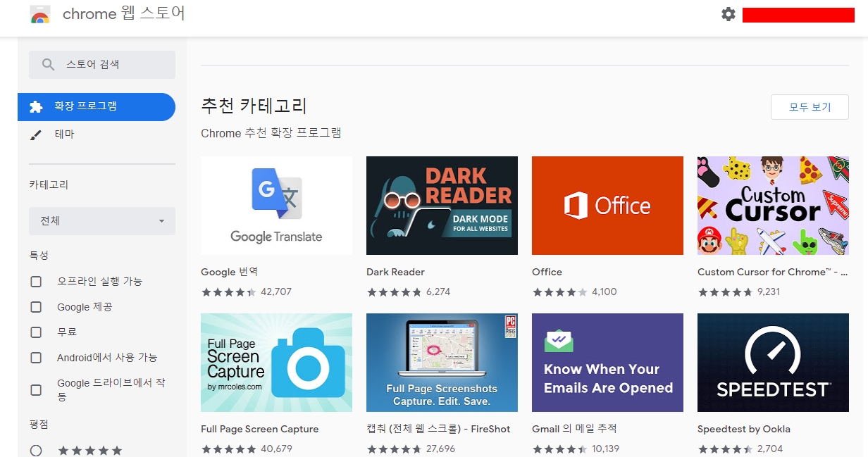Click the Chrome Web Store logo icon
This screenshot has height=457, width=868.
[x=40, y=14]
